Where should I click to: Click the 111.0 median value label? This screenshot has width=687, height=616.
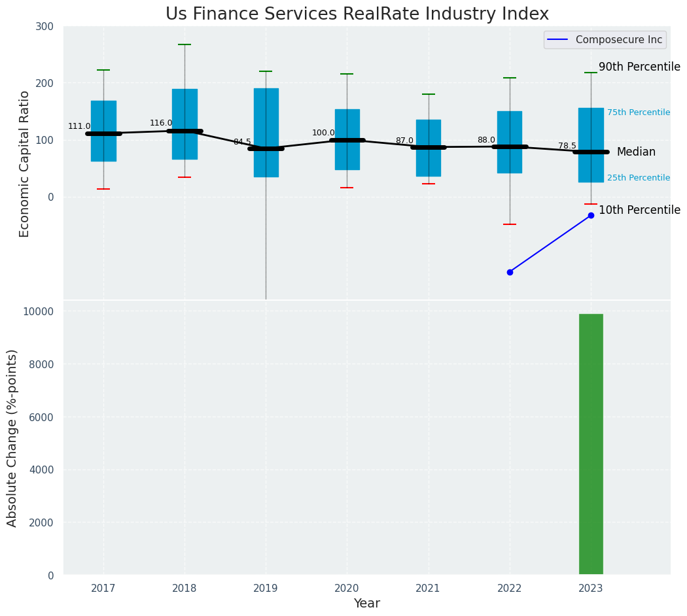point(79,126)
